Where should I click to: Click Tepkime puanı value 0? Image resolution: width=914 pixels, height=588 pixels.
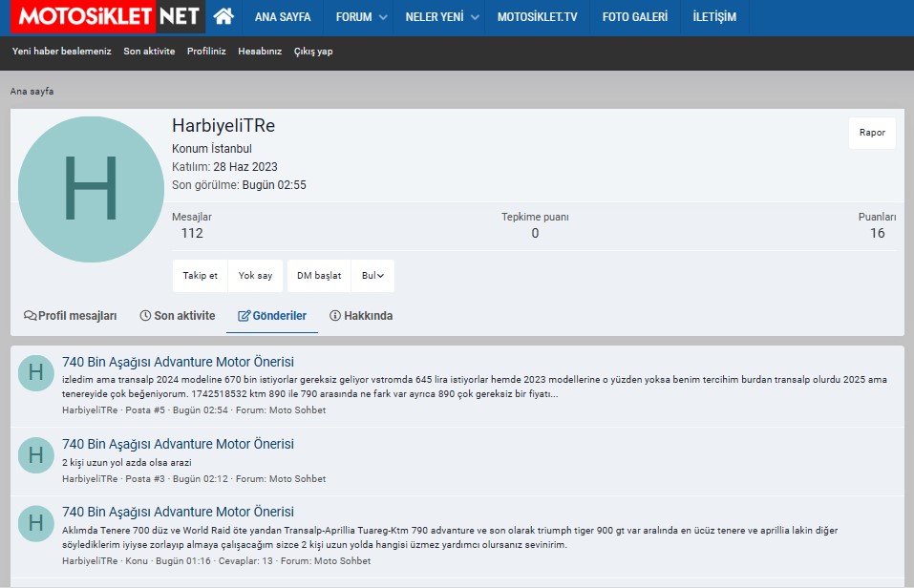click(535, 233)
